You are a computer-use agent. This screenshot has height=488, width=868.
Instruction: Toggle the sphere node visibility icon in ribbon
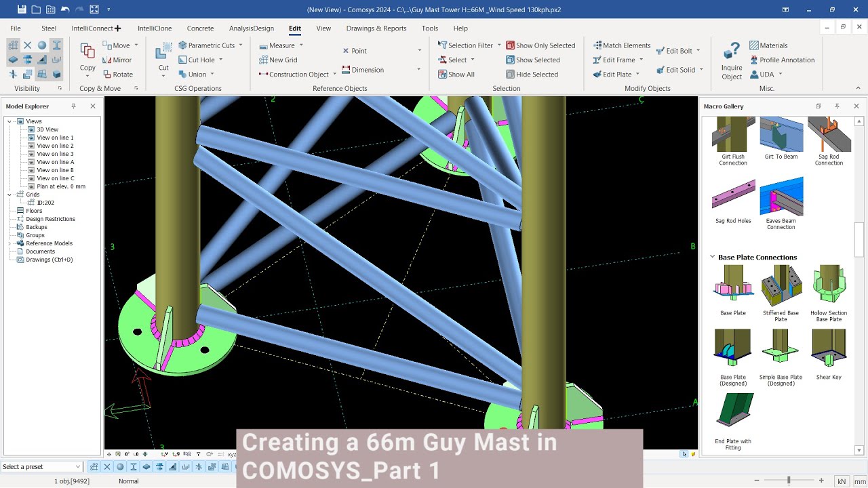coord(42,45)
